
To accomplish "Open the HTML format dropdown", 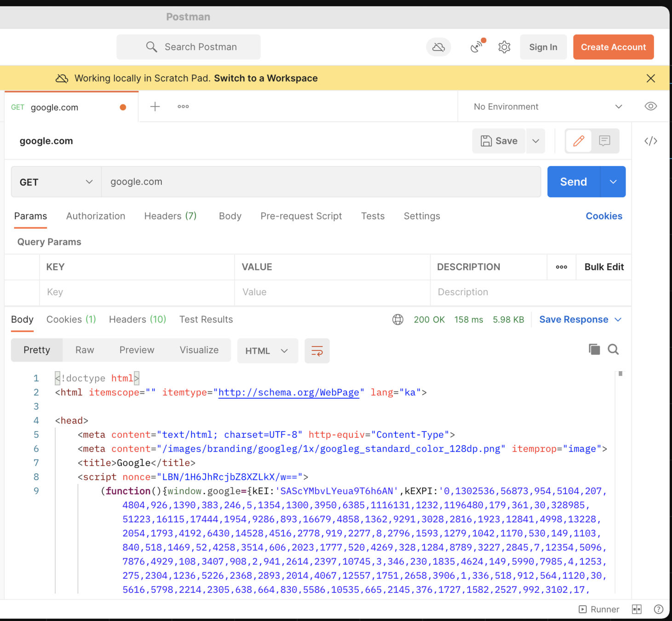I will pos(267,351).
